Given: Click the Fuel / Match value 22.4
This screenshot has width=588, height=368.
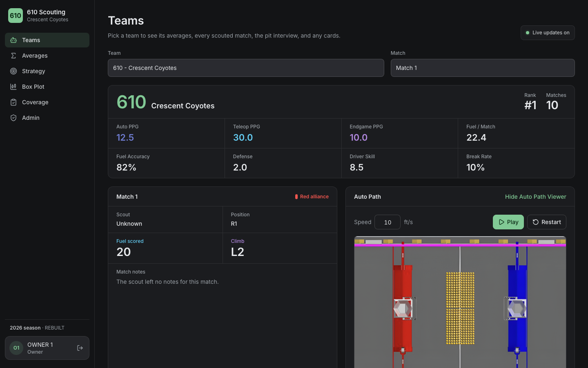Looking at the screenshot, I should click(476, 137).
